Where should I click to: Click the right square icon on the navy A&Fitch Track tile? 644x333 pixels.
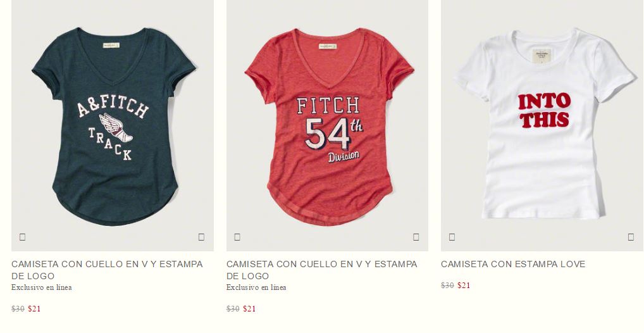pyautogui.click(x=201, y=237)
